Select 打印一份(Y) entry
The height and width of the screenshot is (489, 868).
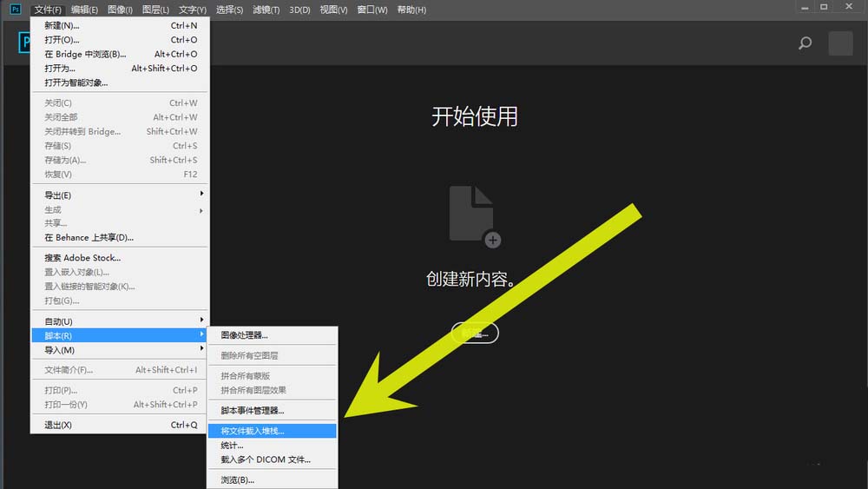(x=120, y=405)
